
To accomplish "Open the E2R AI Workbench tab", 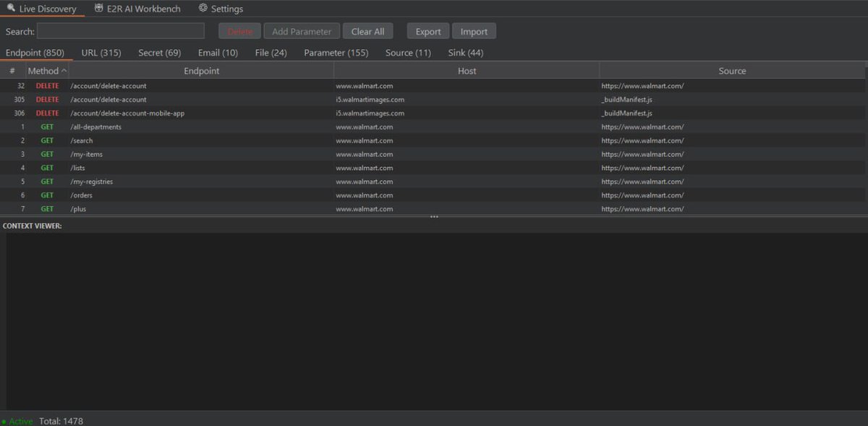I will click(x=137, y=9).
